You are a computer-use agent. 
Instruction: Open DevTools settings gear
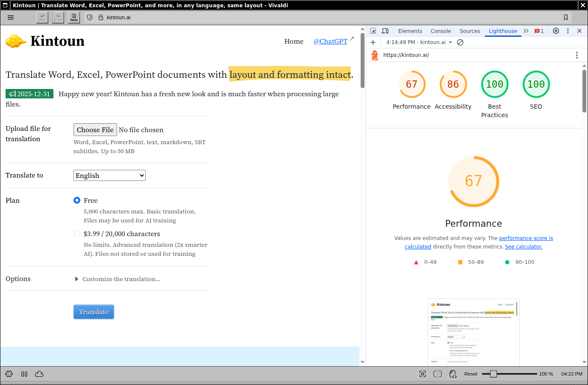pyautogui.click(x=556, y=31)
